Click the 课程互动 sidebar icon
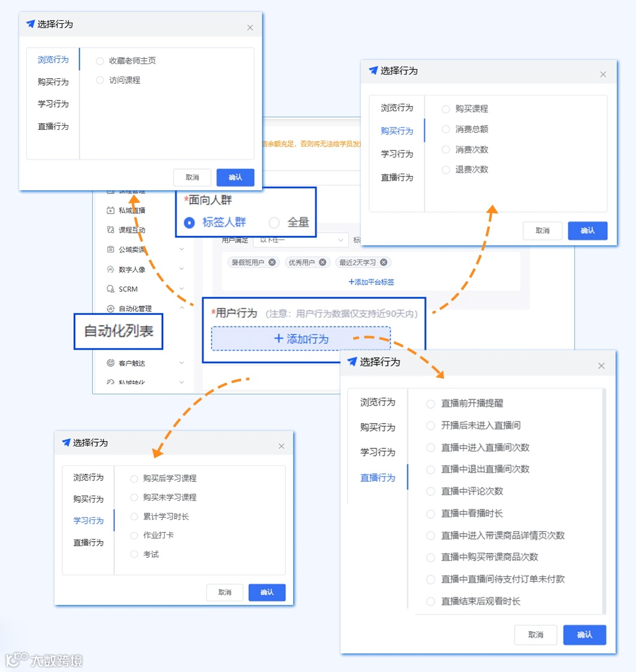636x672 pixels. click(110, 230)
